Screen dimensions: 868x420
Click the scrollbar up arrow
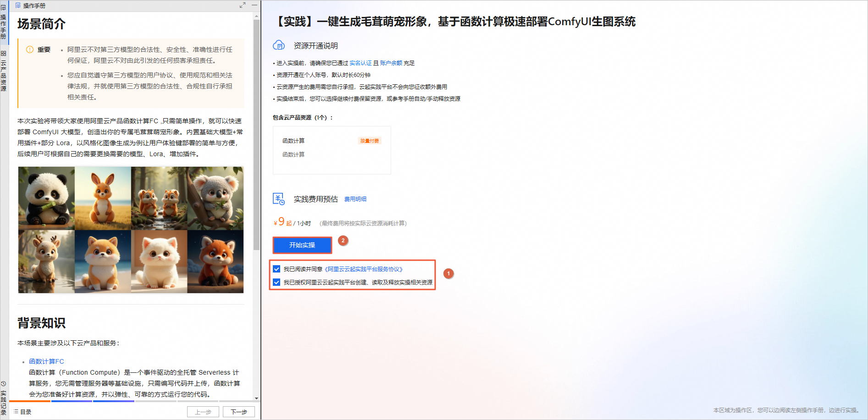click(256, 16)
